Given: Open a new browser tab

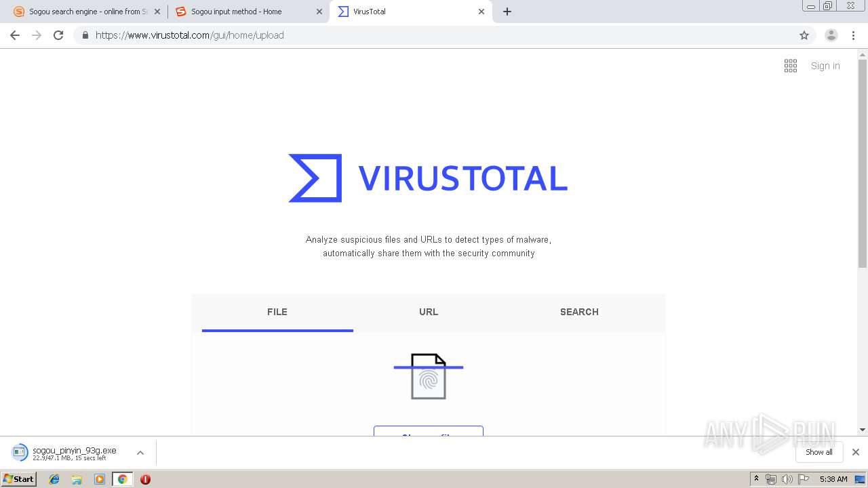Looking at the screenshot, I should pos(507,12).
